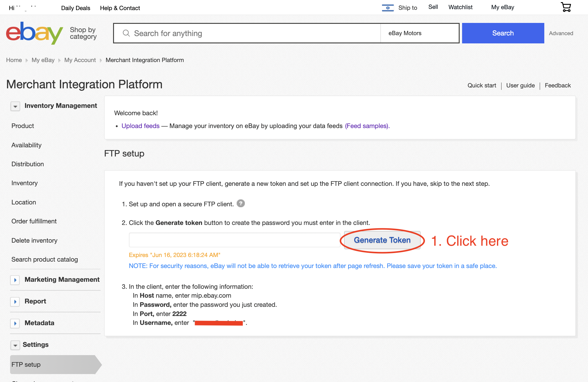Click the Search for anything field
Image resolution: width=588 pixels, height=382 pixels.
click(x=247, y=33)
